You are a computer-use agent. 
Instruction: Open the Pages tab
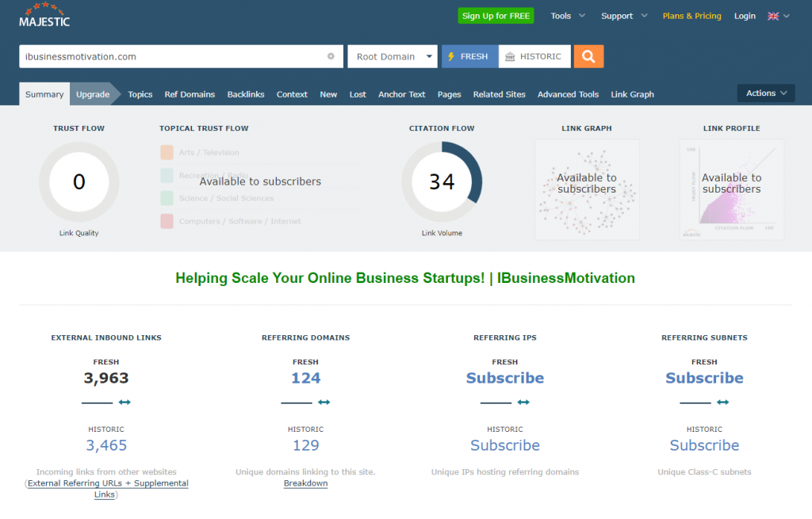449,94
